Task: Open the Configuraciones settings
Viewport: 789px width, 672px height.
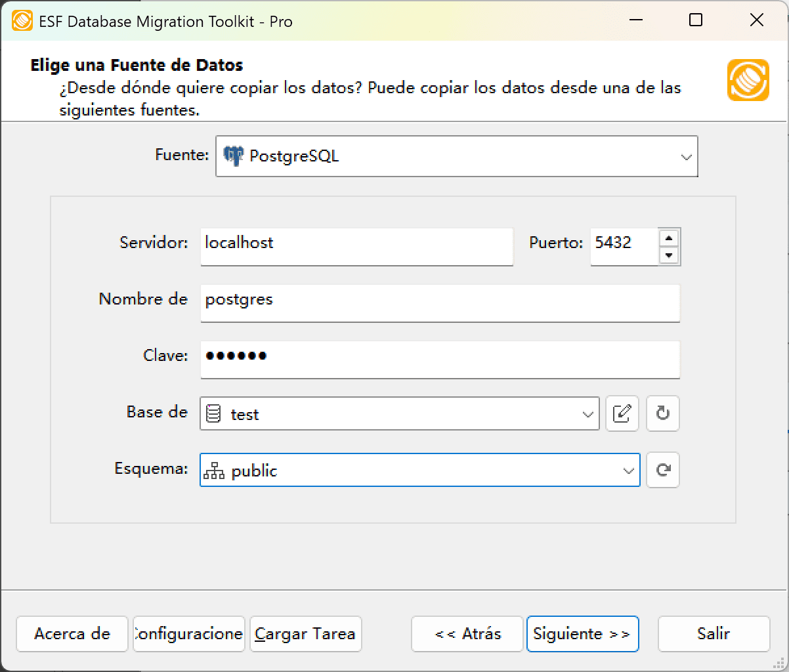Action: coord(188,634)
